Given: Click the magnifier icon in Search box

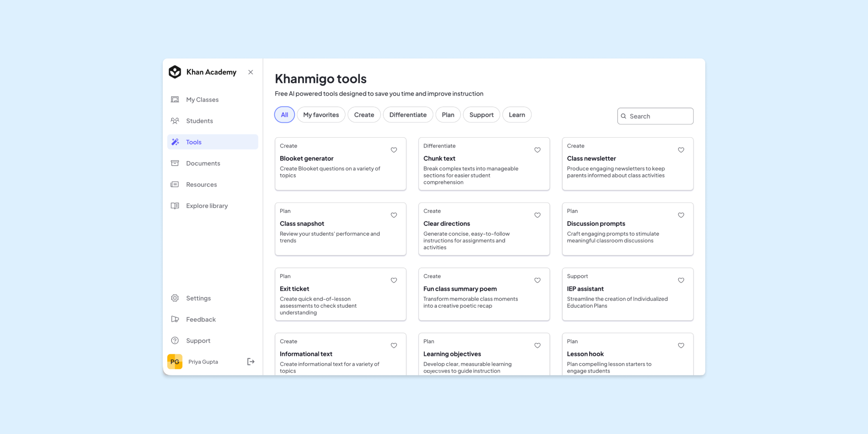Looking at the screenshot, I should coord(623,116).
